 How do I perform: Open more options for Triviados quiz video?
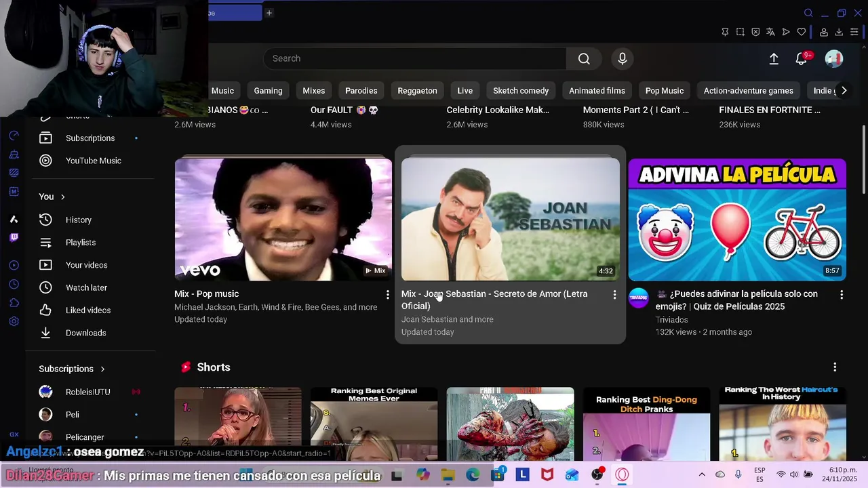pyautogui.click(x=841, y=294)
